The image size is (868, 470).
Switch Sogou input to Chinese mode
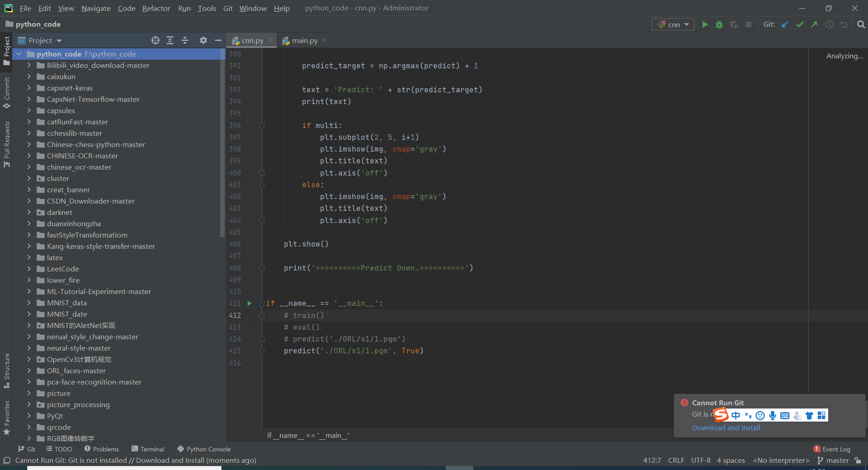(736, 415)
